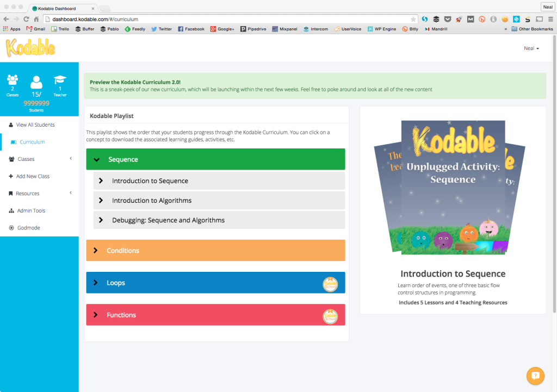
Task: Click the Introduction to Sequence heading
Action: [x=453, y=274]
